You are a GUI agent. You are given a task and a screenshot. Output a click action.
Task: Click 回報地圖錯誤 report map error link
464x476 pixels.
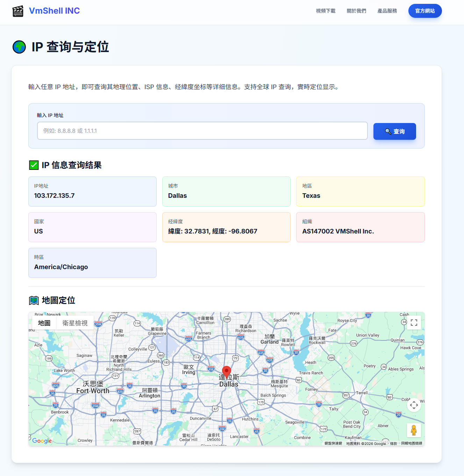(412, 443)
